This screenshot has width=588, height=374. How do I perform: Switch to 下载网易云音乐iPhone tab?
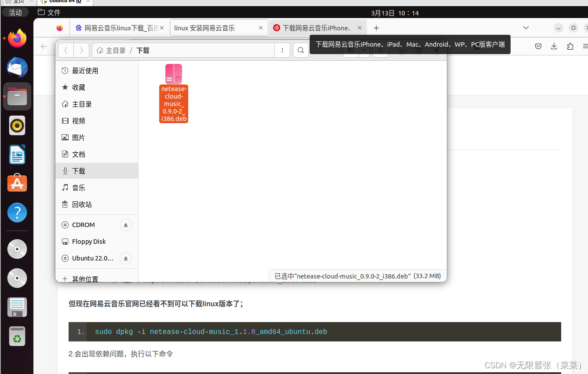click(318, 28)
